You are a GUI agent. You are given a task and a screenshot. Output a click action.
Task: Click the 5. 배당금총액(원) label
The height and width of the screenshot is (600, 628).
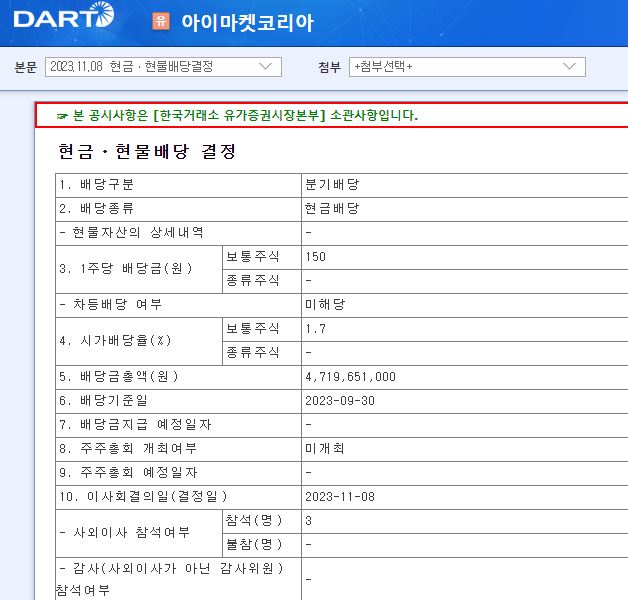click(x=119, y=377)
